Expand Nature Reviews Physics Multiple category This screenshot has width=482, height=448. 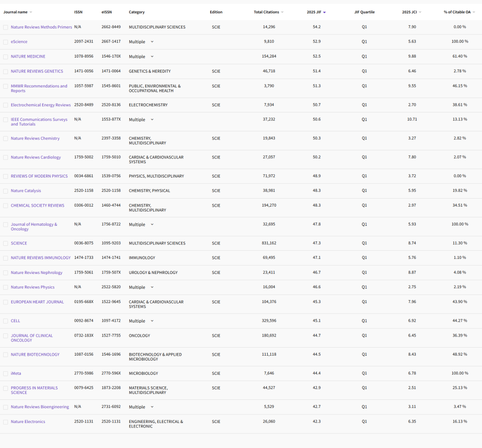(x=152, y=287)
